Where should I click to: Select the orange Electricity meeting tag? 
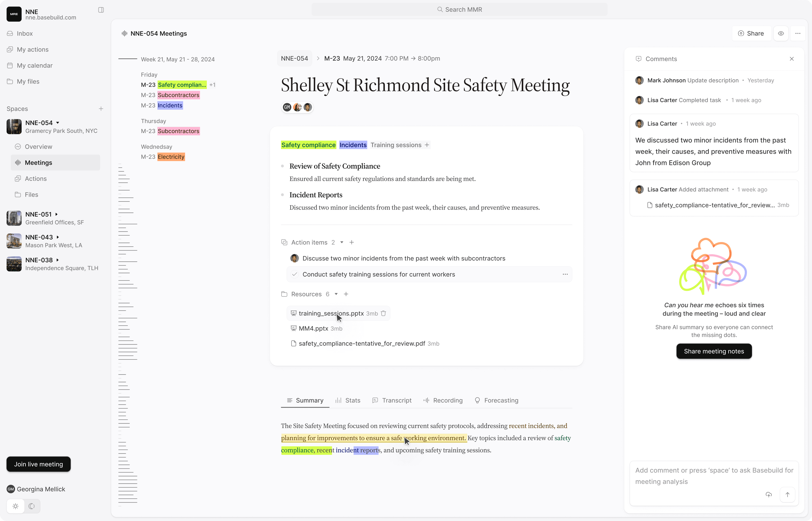tap(171, 157)
